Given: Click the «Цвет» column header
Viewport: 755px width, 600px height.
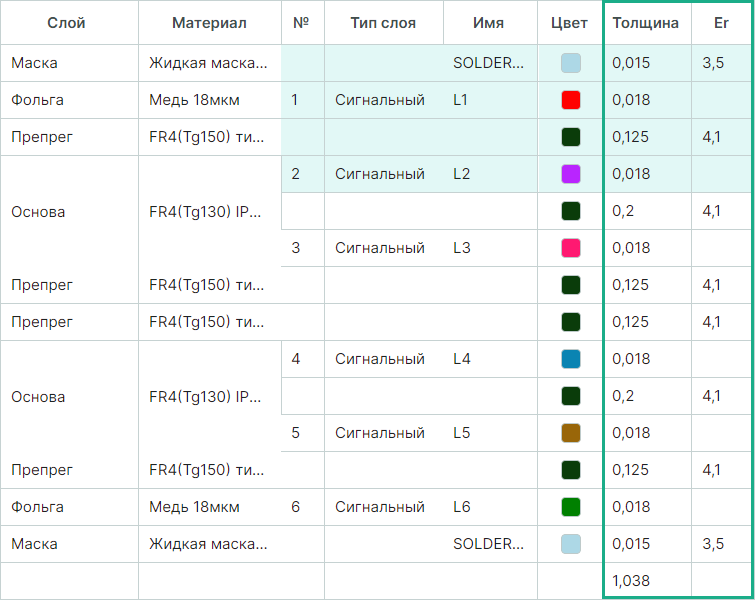Looking at the screenshot, I should (x=570, y=23).
